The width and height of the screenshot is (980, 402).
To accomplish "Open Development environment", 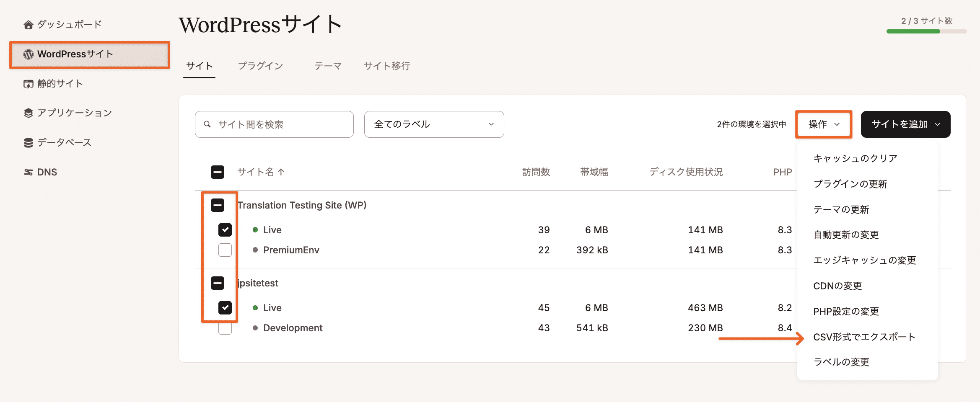I will tap(293, 328).
